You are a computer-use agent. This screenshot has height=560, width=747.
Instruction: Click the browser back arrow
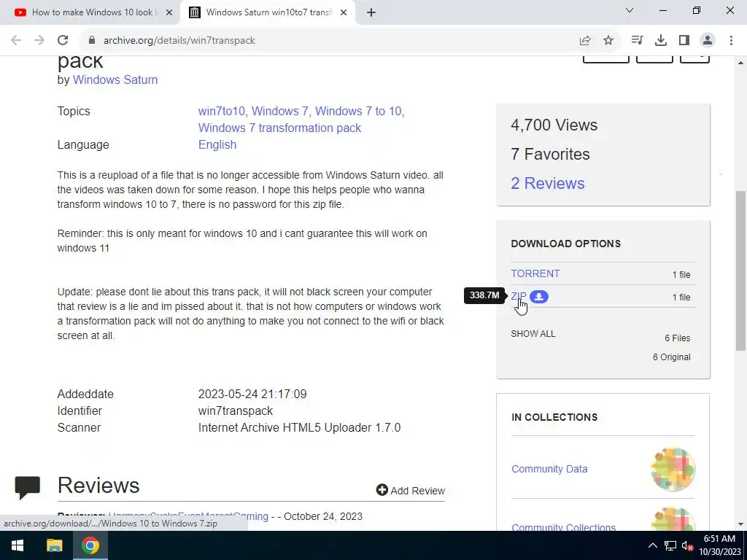16,41
